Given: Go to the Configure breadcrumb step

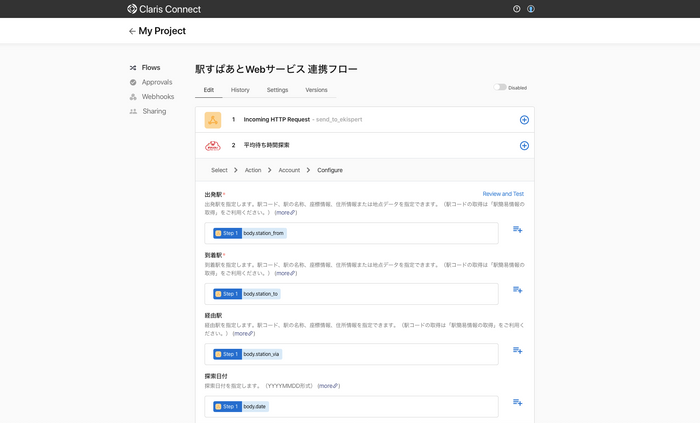Looking at the screenshot, I should pos(330,170).
